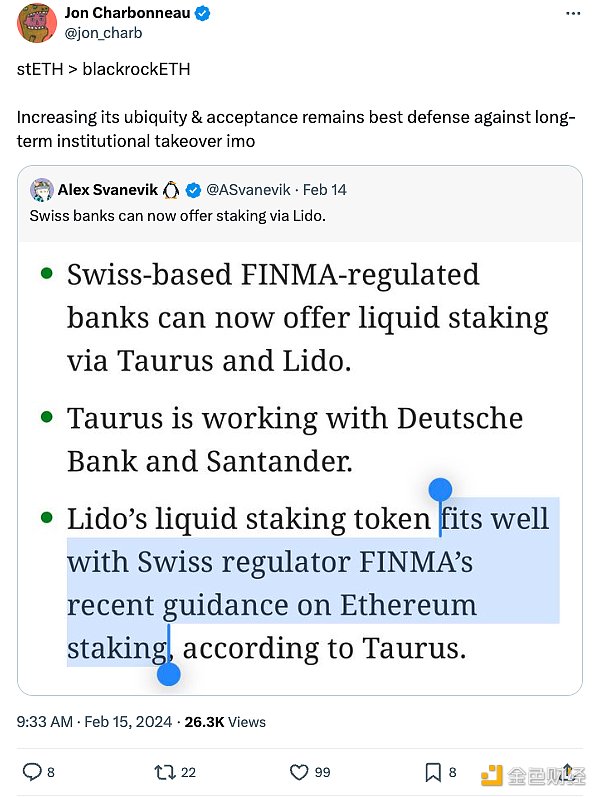Click the share upload icon
Screen dimensions: 597x797
click(x=568, y=771)
